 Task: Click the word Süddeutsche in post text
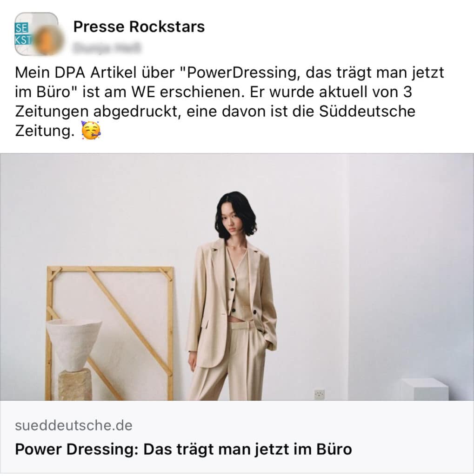coord(367,111)
